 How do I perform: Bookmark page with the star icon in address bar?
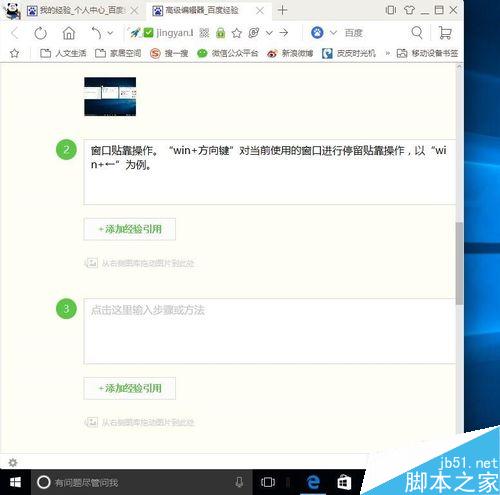(x=236, y=33)
